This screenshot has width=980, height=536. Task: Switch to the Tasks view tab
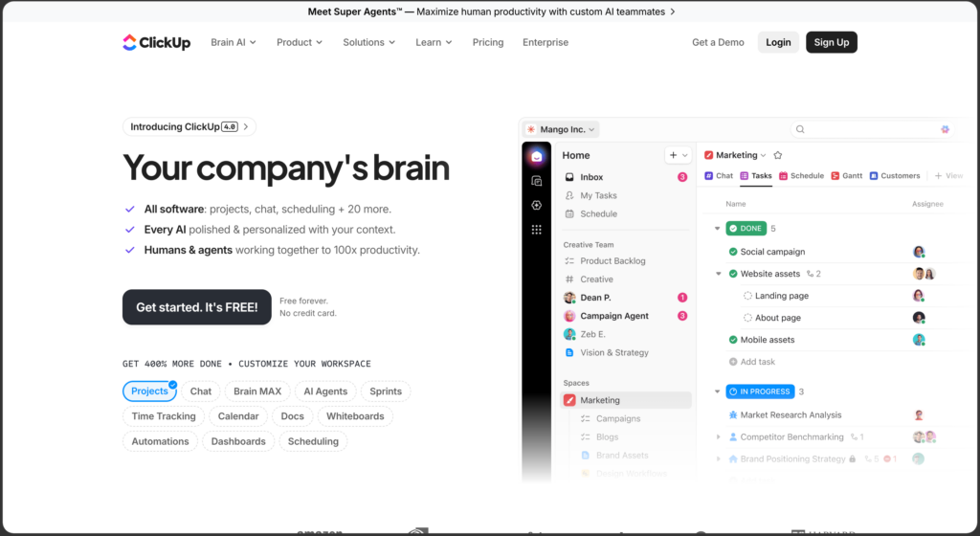click(756, 176)
